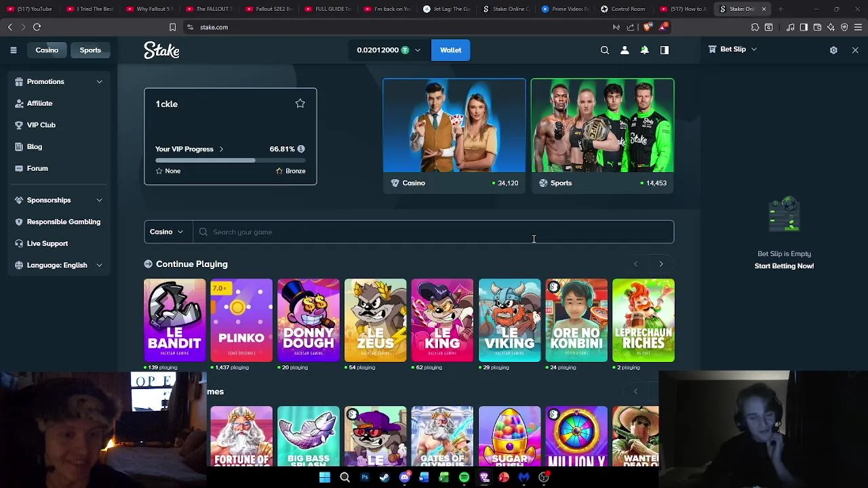Image resolution: width=868 pixels, height=488 pixels.
Task: Bookmark this page in address bar
Action: pyautogui.click(x=172, y=27)
